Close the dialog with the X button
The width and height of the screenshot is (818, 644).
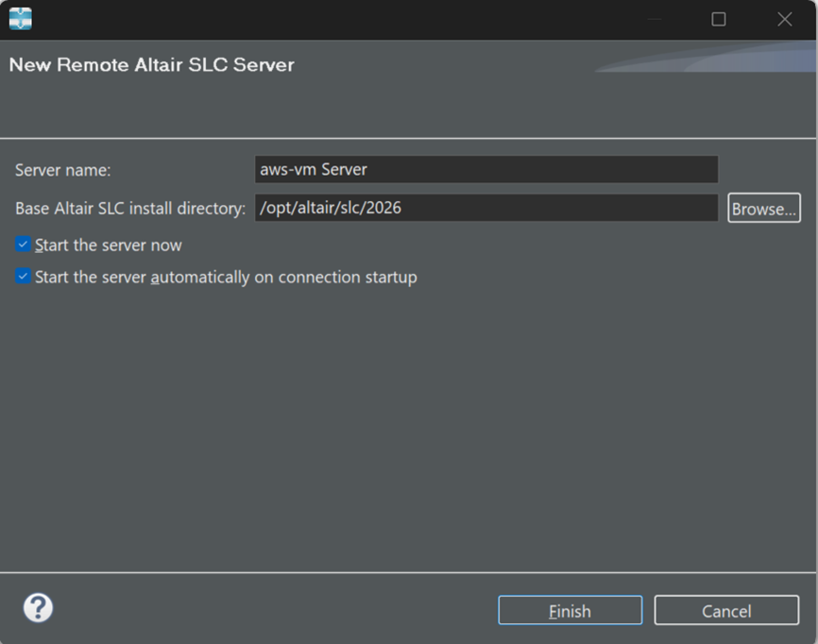coord(785,19)
